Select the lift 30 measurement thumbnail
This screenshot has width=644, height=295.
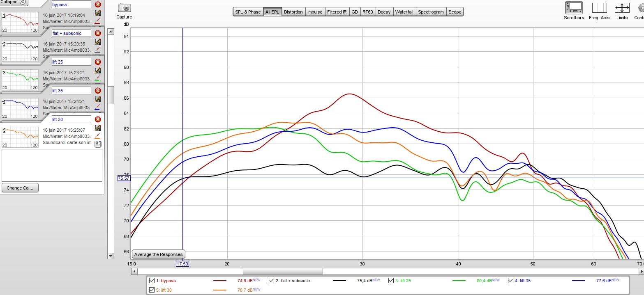[20, 137]
